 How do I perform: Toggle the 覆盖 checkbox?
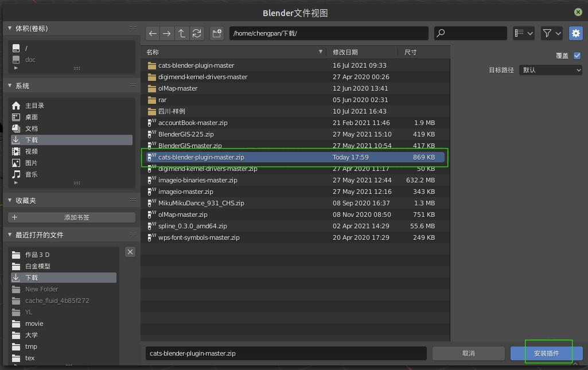(577, 56)
